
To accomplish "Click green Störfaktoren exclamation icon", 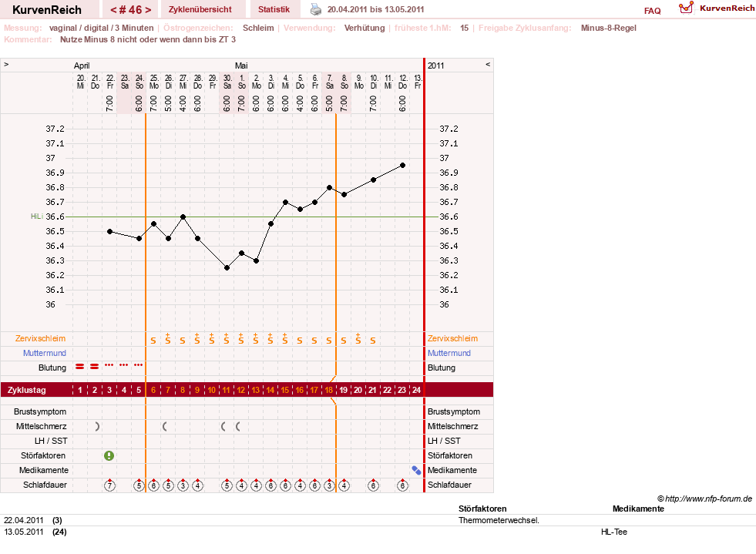I will click(109, 455).
